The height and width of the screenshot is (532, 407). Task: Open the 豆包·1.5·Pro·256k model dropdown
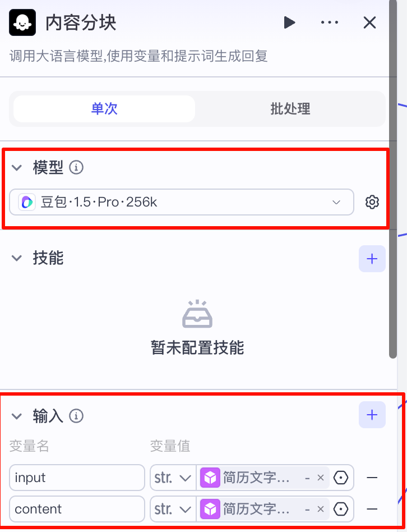(182, 202)
